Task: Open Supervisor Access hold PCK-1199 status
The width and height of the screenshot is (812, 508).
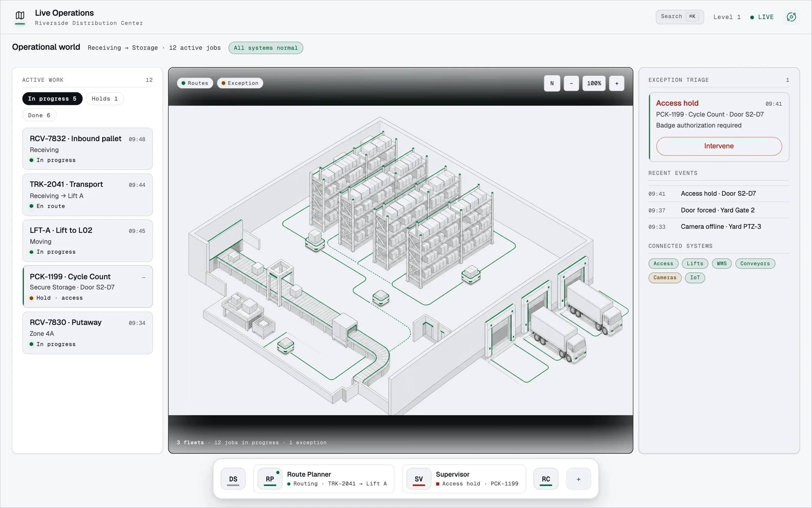Action: click(x=477, y=483)
